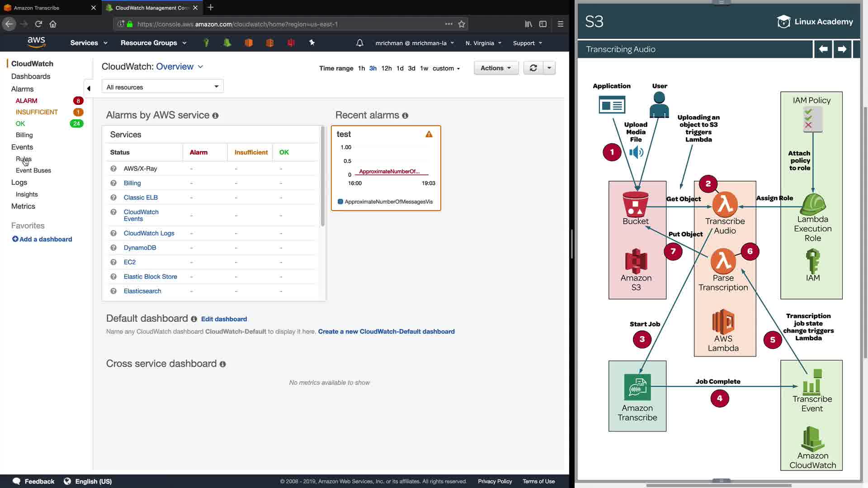Click the info icon next to Recent alarms
The height and width of the screenshot is (488, 868).
point(405,116)
